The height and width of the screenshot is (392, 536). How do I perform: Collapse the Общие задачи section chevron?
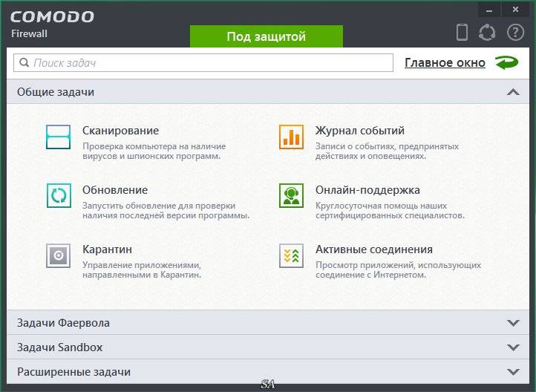(514, 92)
